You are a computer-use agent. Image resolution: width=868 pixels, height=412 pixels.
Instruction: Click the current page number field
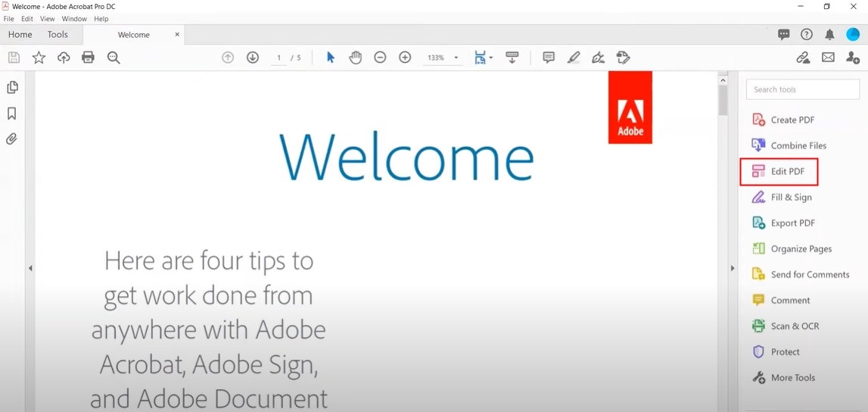[x=279, y=58]
